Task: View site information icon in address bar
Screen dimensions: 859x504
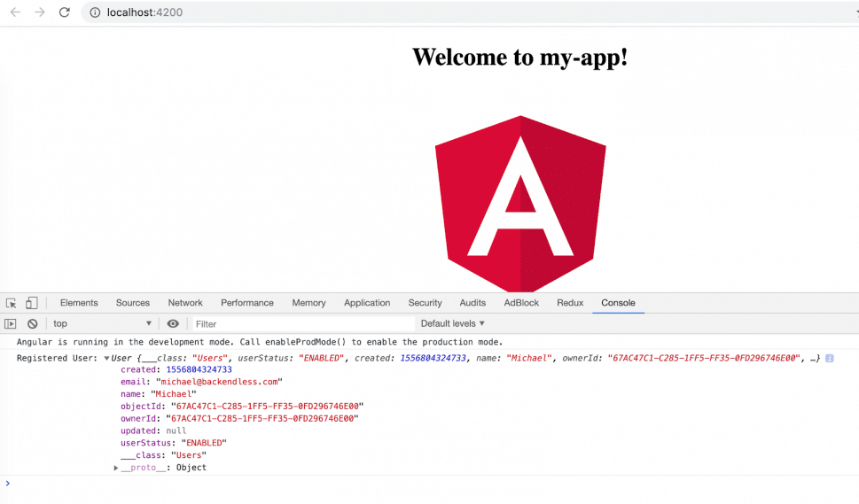Action: click(x=96, y=12)
